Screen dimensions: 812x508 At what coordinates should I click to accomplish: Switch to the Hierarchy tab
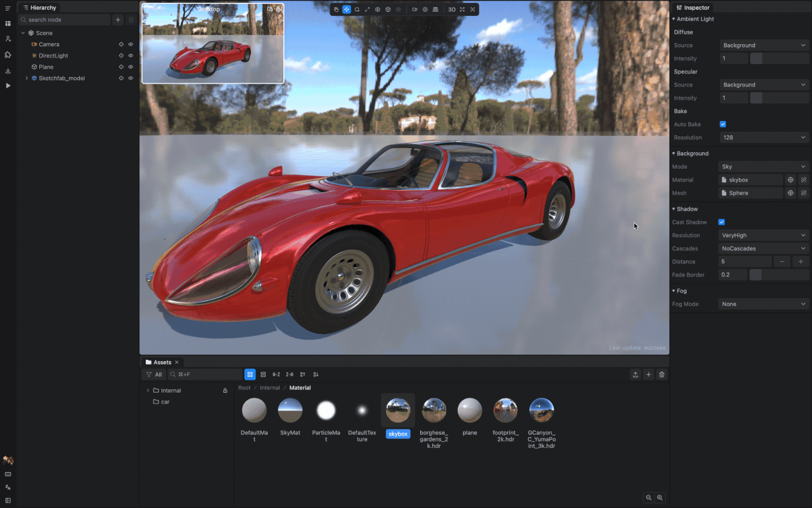pos(39,8)
